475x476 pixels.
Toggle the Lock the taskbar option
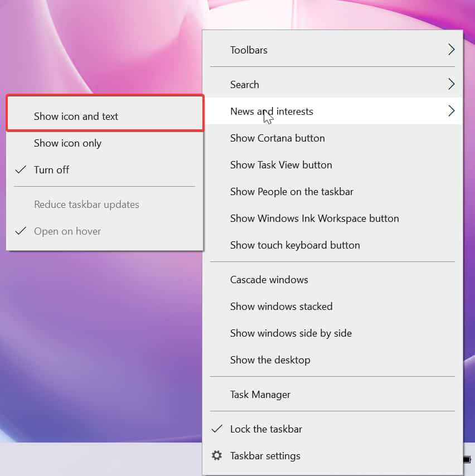click(x=333, y=429)
